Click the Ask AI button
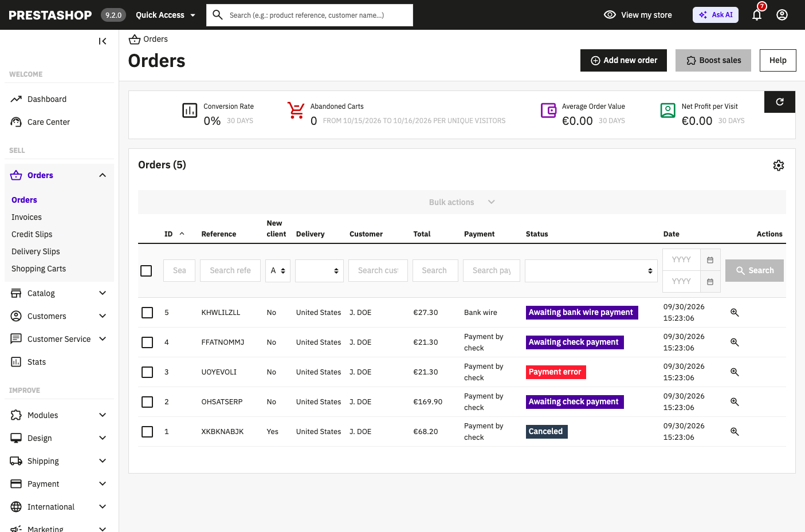This screenshot has width=805, height=532. coord(716,15)
